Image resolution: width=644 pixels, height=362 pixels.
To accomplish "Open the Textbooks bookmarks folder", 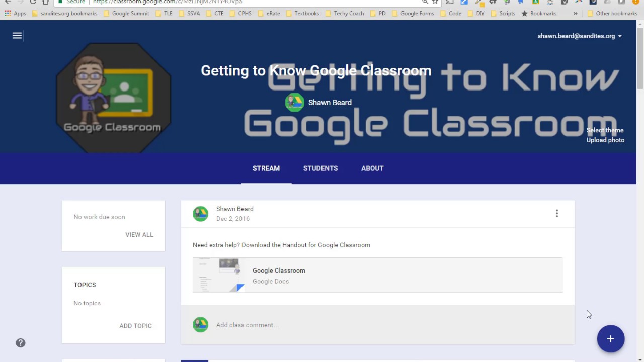I will 302,14.
